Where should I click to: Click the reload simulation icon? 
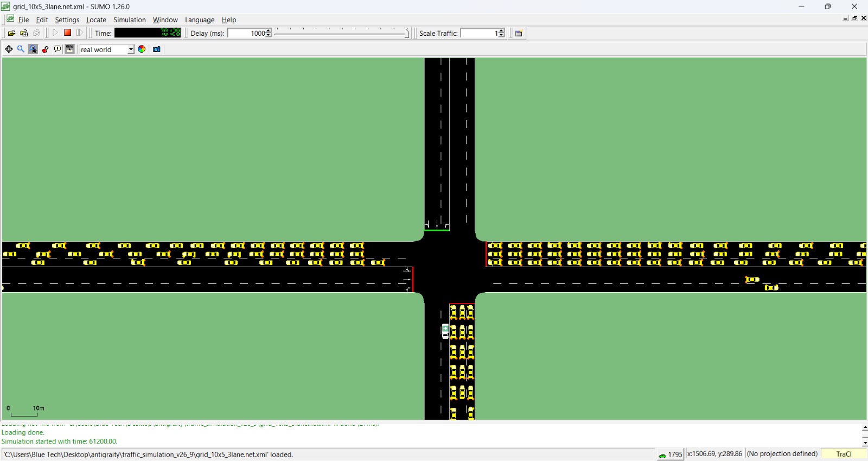pyautogui.click(x=36, y=33)
